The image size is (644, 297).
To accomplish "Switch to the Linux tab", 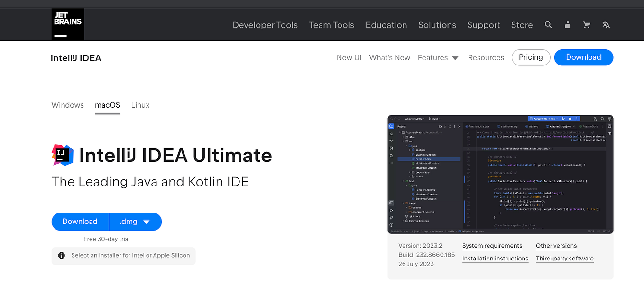I will (140, 105).
